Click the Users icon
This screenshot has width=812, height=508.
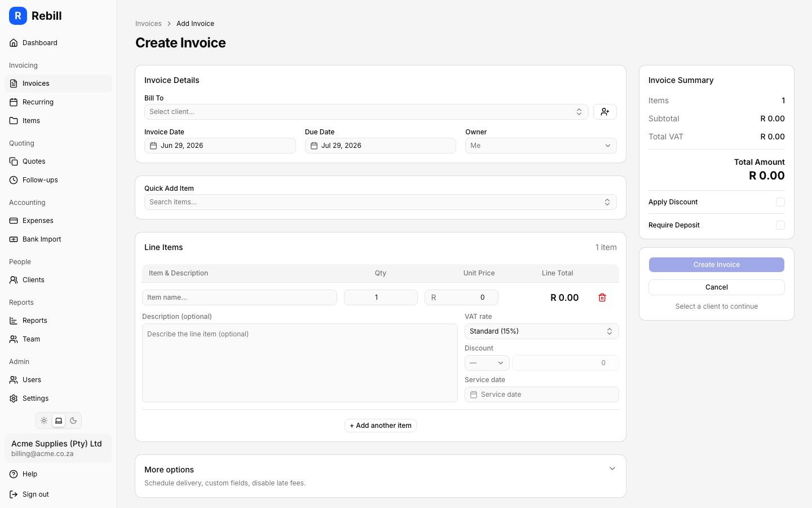coord(14,380)
